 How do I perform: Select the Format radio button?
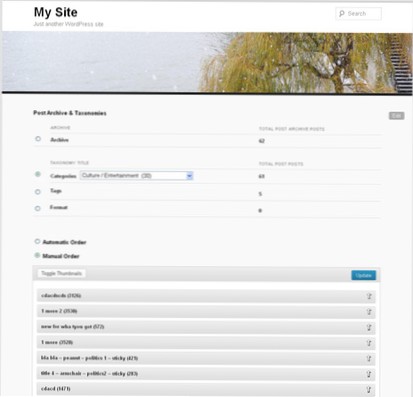[x=38, y=208]
